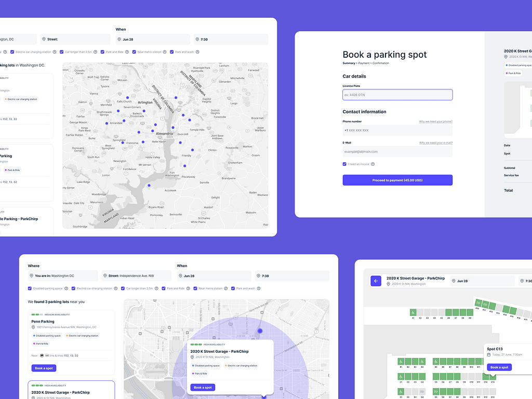Screen dimensions: 532x399
Task: Click Proceed to payment (45.00 USD)
Action: coord(397,180)
